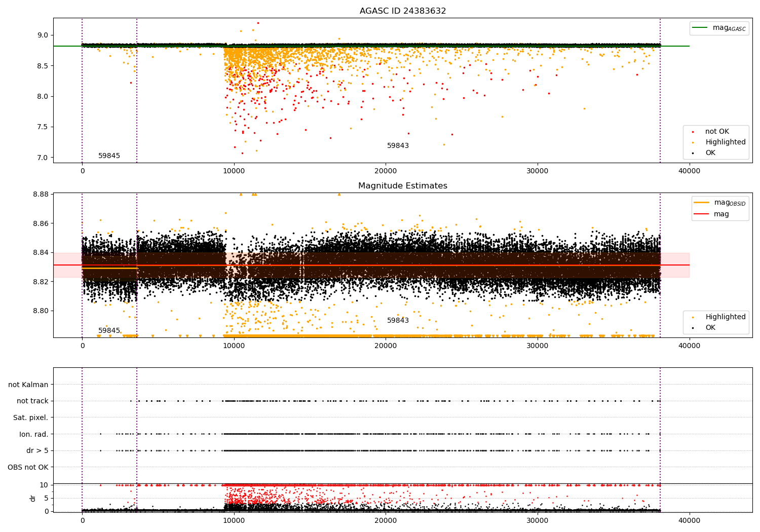Click the 7.0 y-axis tick on top plot
Image resolution: width=760 pixels, height=532 pixels.
tap(43, 158)
